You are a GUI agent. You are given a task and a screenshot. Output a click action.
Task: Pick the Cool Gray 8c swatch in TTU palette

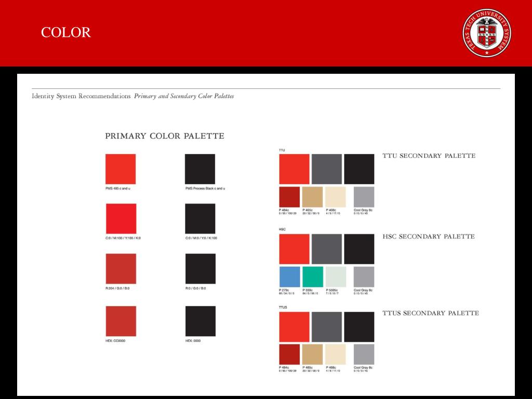[x=364, y=197]
